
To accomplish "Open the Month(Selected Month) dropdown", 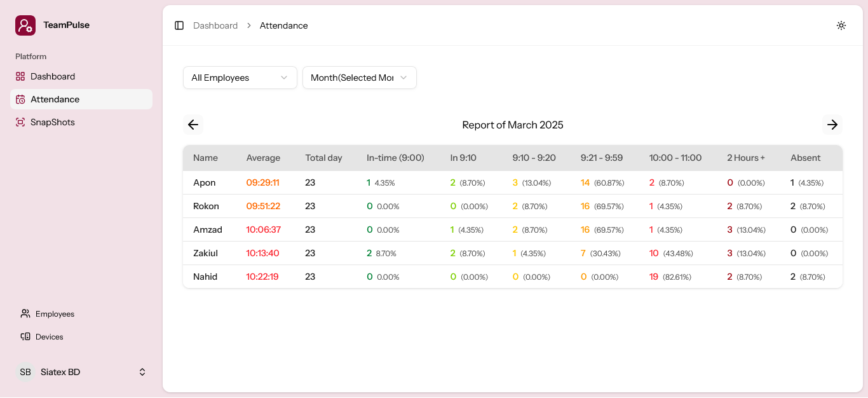I will (x=359, y=78).
